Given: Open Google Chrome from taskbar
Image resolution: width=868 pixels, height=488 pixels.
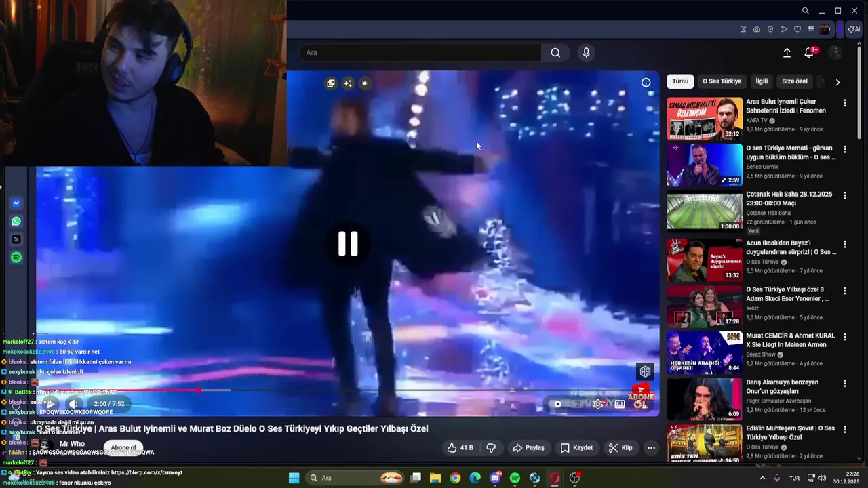Looking at the screenshot, I should (x=455, y=478).
